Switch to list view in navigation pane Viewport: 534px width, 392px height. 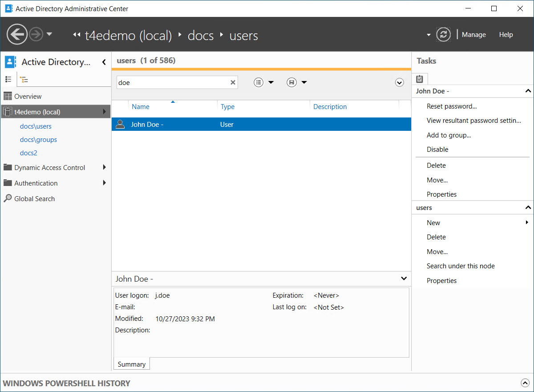8,79
